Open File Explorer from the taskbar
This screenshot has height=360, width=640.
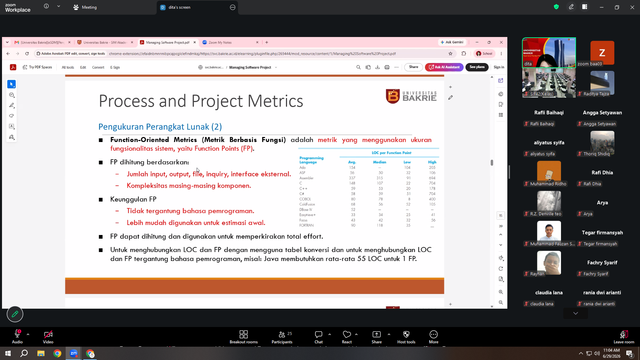(41, 353)
